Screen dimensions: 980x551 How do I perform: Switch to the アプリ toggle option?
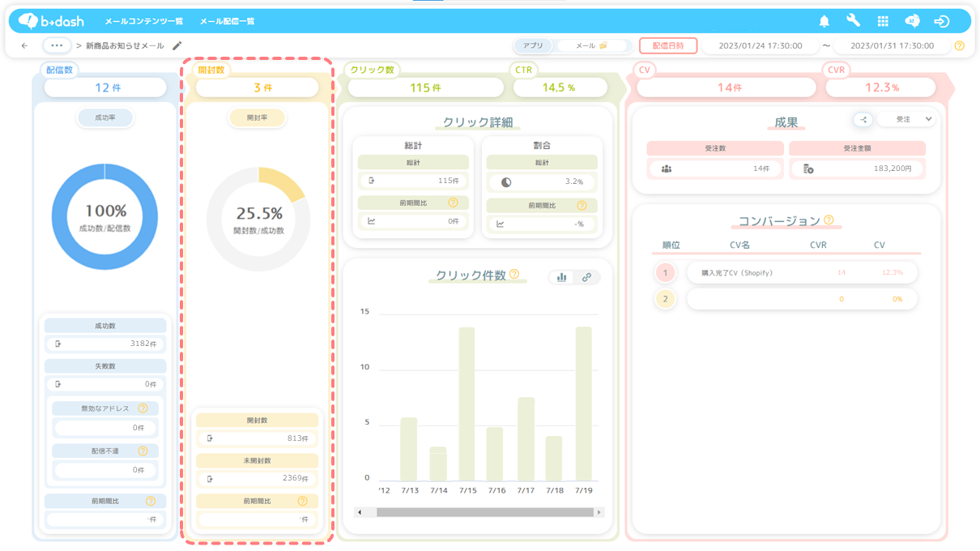click(x=533, y=46)
